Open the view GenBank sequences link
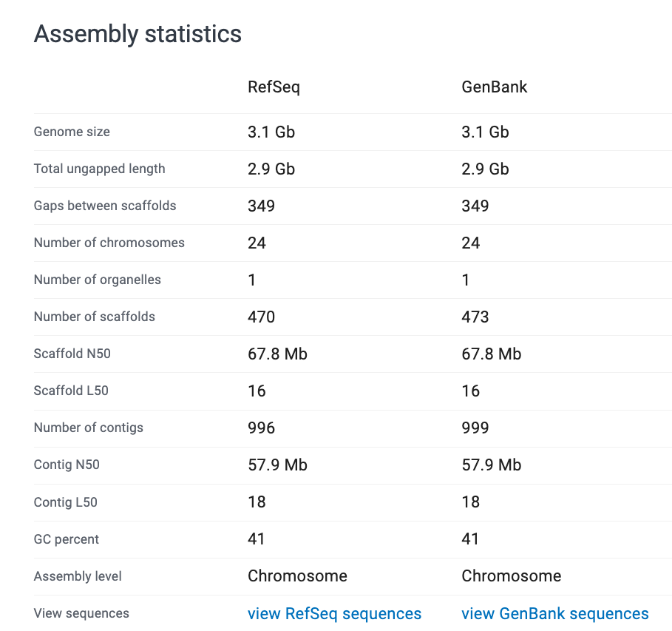 [x=554, y=613]
